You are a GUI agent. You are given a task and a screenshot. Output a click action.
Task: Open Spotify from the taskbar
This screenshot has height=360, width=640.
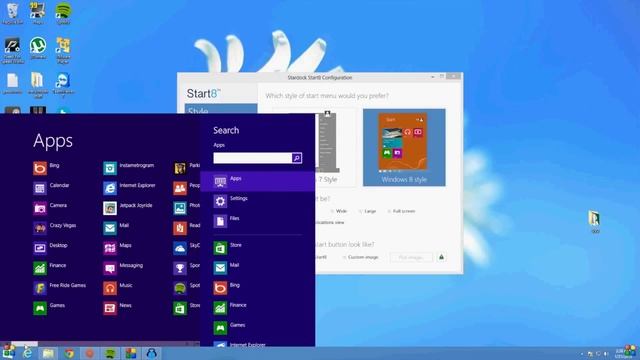click(x=110, y=353)
